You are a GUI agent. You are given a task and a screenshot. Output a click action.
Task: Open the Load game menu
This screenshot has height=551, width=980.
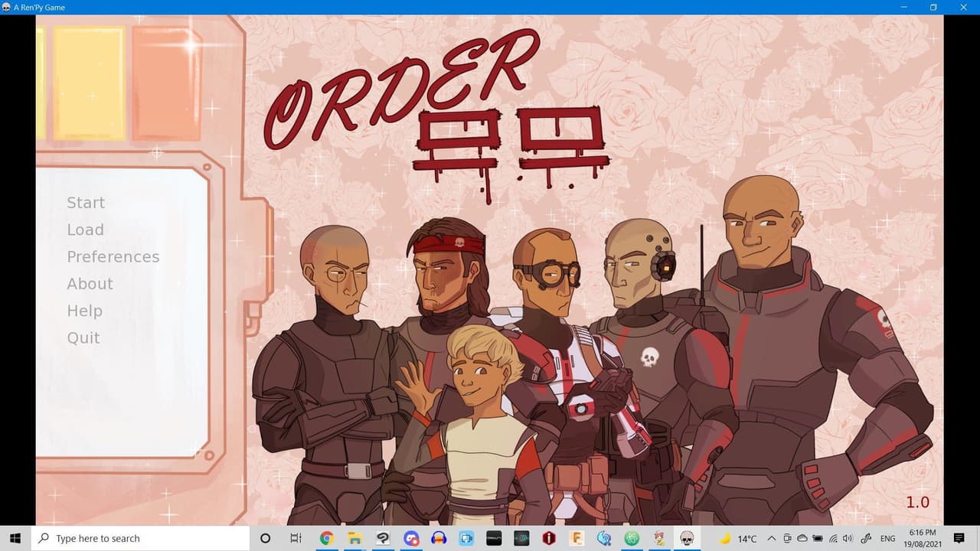(85, 230)
